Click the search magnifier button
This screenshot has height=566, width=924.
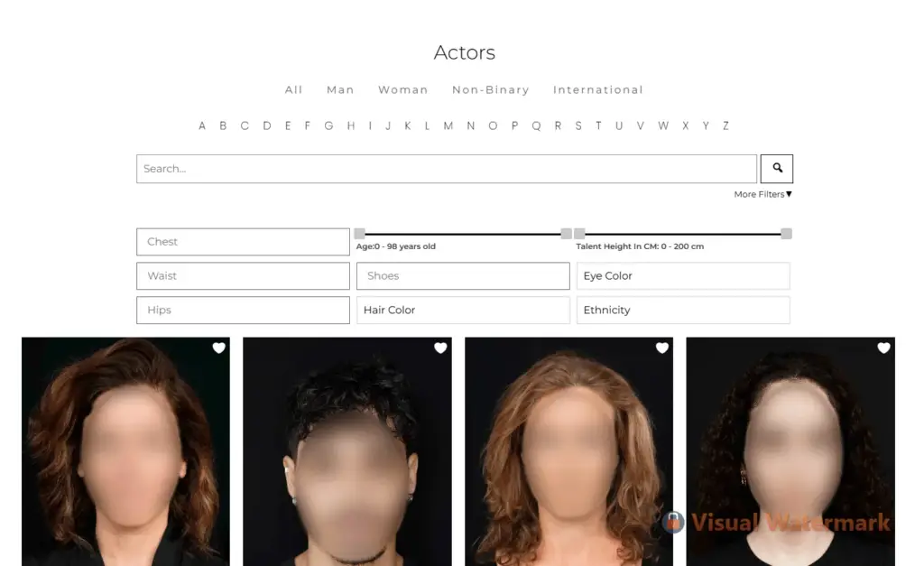[777, 169]
